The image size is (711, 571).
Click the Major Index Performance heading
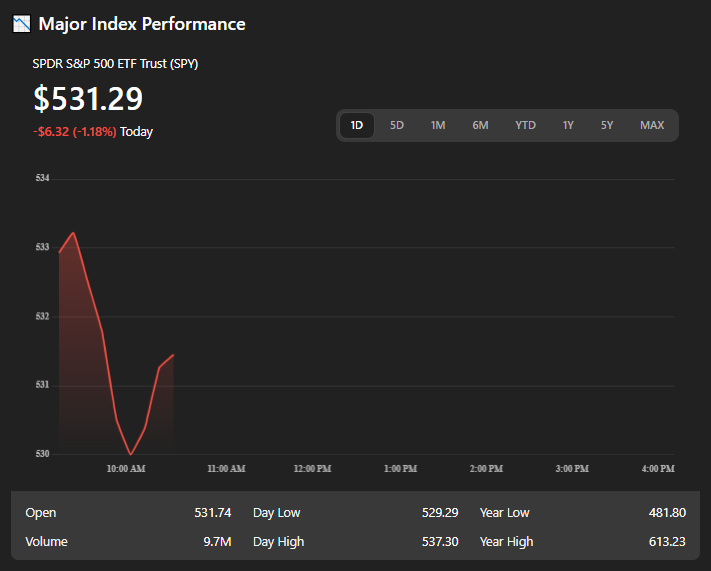point(142,24)
